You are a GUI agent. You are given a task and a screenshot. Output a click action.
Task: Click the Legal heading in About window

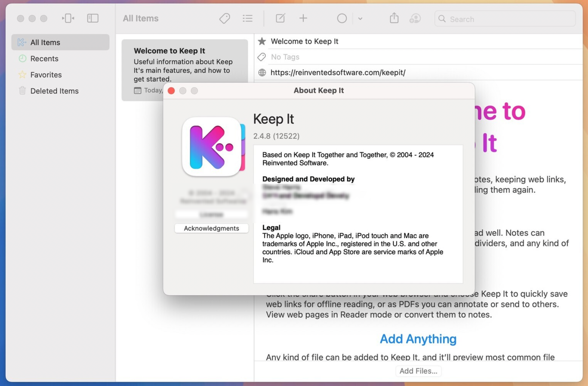pos(271,227)
